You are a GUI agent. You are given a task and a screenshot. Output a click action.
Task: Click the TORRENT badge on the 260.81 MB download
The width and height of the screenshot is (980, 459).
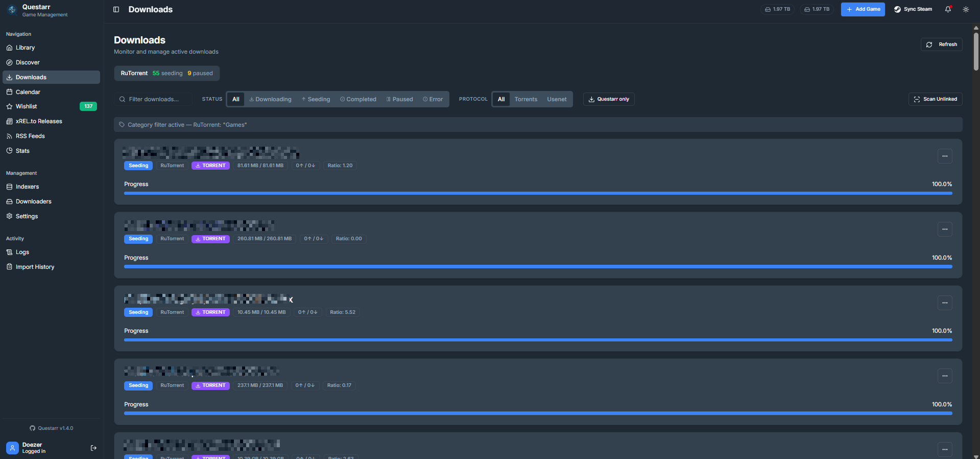tap(210, 239)
